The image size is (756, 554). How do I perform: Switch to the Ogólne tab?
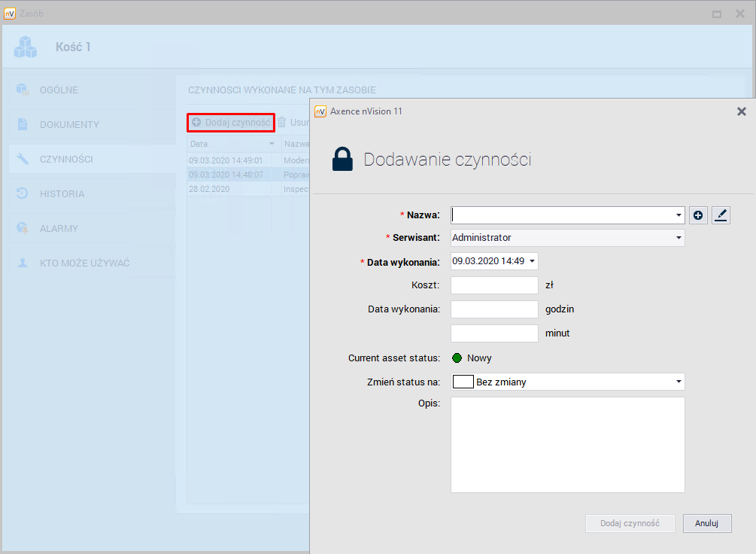click(x=59, y=90)
